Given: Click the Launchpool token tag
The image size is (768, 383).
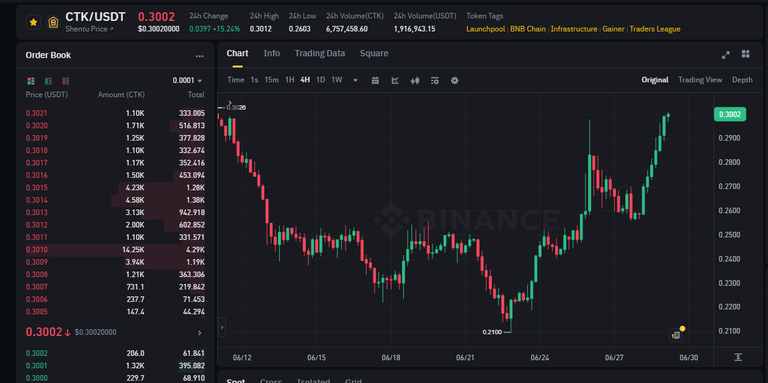Looking at the screenshot, I should [x=485, y=29].
